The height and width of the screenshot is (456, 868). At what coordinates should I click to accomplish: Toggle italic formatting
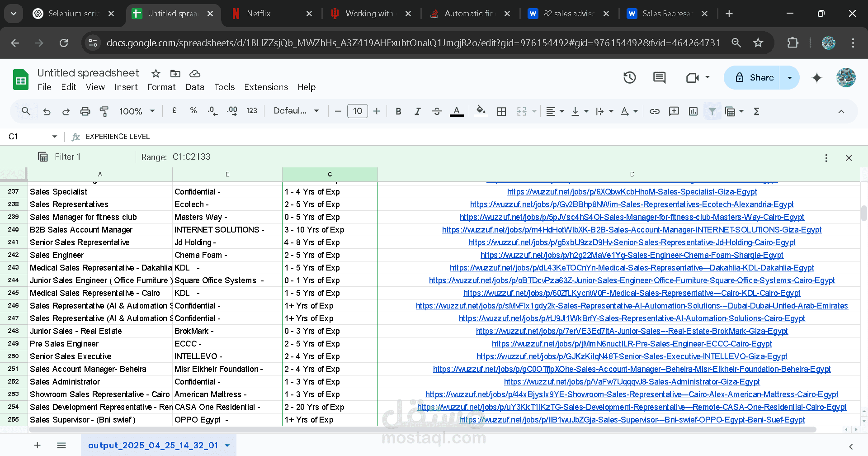click(x=417, y=111)
